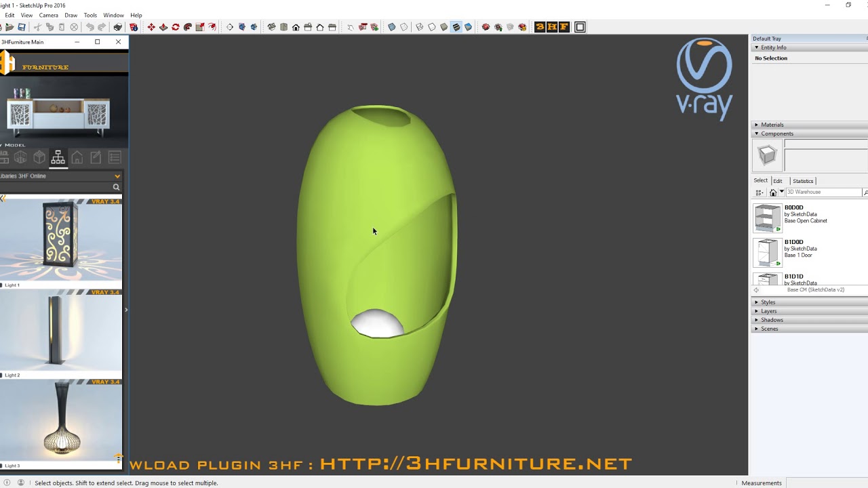
Task: Select Light 3 wire lamp thumbnail
Action: (x=61, y=421)
